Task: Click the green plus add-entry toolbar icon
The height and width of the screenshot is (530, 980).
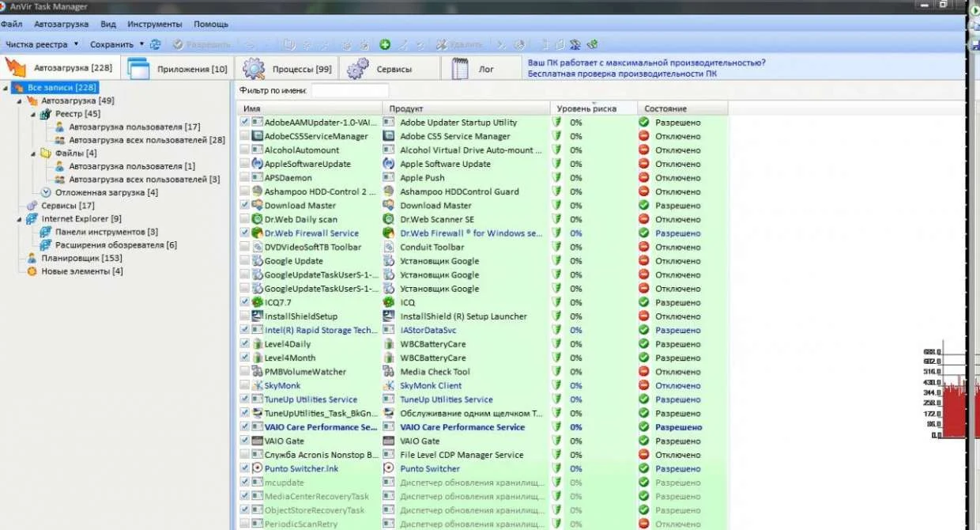Action: pos(385,44)
